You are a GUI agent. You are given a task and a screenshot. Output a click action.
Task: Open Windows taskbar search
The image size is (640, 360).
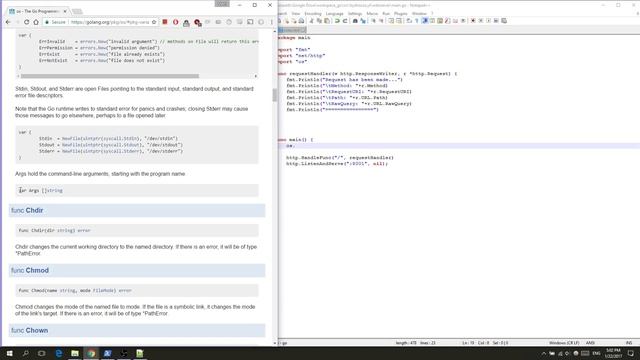click(25, 353)
